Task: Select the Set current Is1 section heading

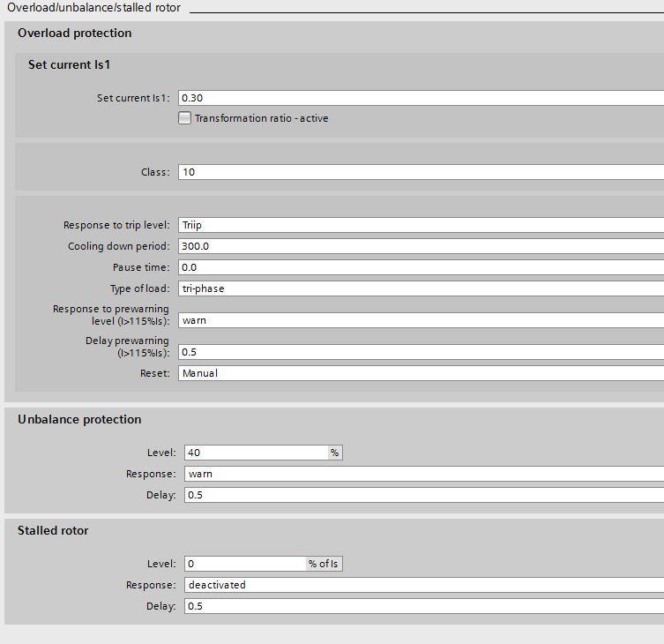Action: [x=69, y=64]
